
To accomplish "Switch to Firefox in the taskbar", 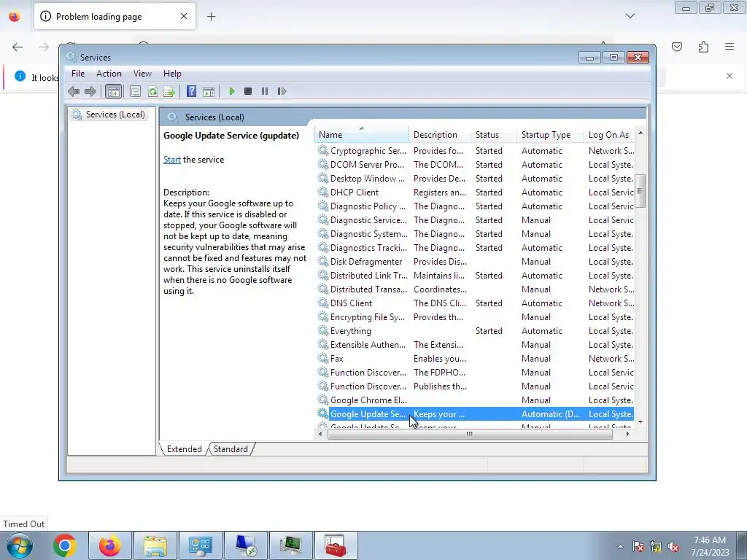I will [110, 545].
